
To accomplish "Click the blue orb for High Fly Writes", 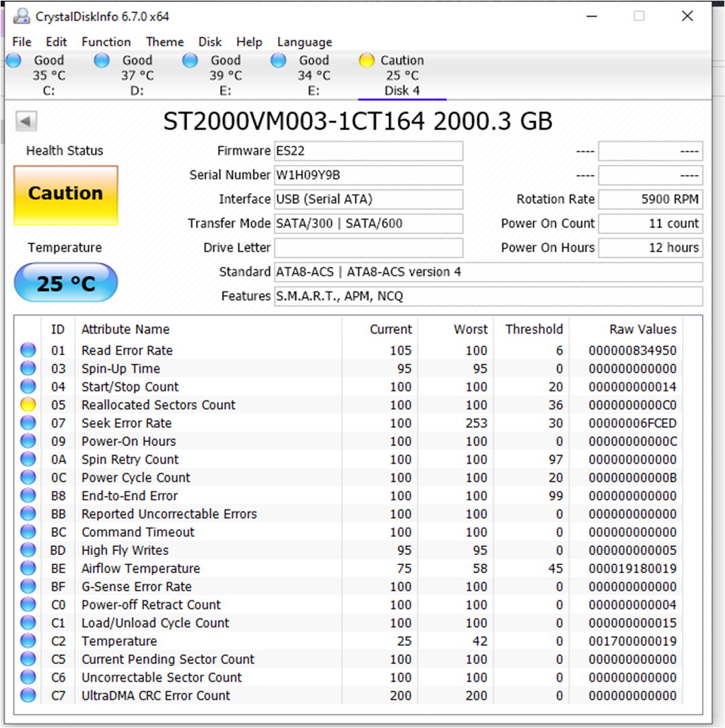I will (28, 550).
